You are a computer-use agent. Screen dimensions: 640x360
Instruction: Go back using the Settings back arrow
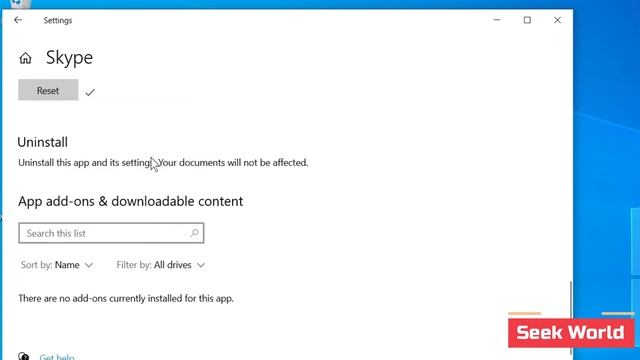click(18, 20)
